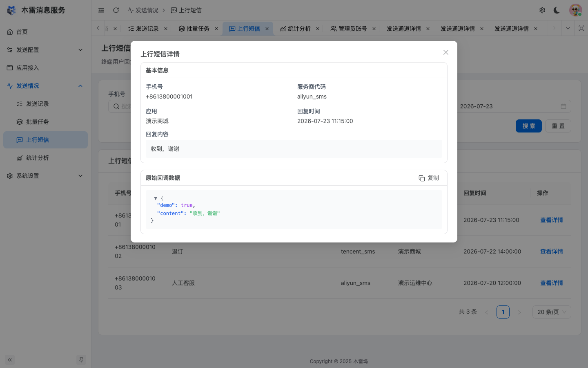Click the 木雷消息服务 logo icon
Screen dimensions: 588x368
[12, 10]
